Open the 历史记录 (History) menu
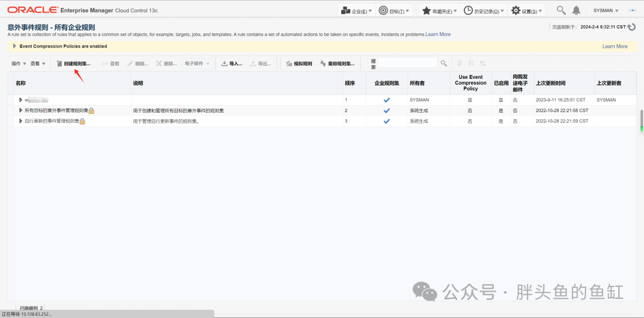 click(484, 11)
